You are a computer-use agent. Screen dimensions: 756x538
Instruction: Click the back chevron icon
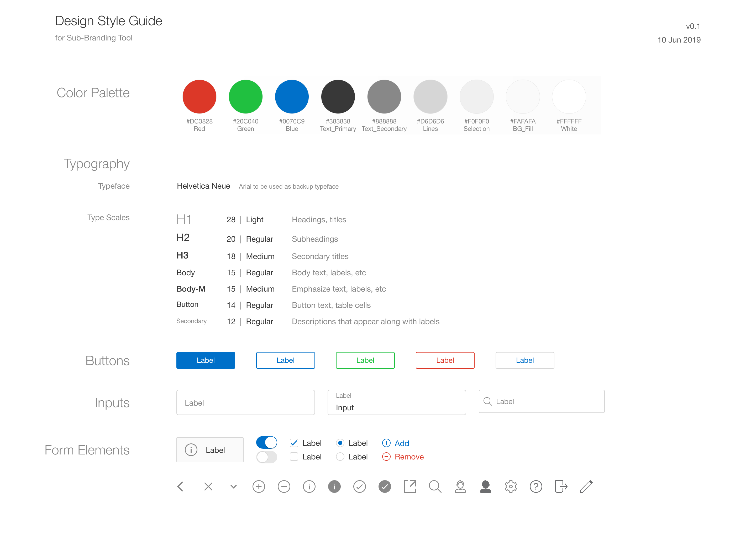180,486
